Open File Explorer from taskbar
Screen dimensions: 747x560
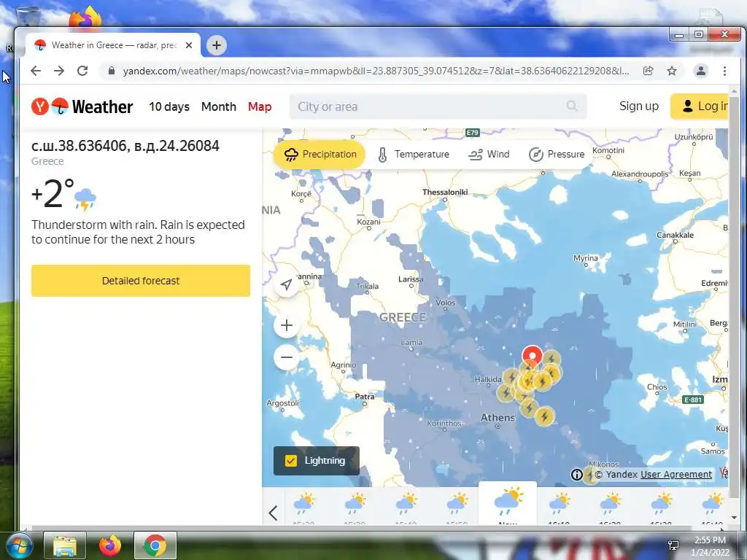(65, 545)
